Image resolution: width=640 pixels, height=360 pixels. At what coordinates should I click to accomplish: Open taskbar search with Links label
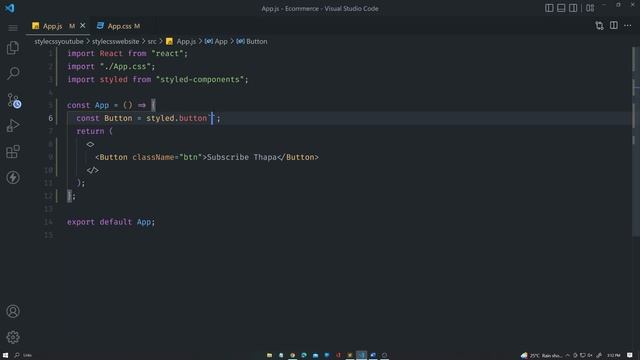click(23, 355)
